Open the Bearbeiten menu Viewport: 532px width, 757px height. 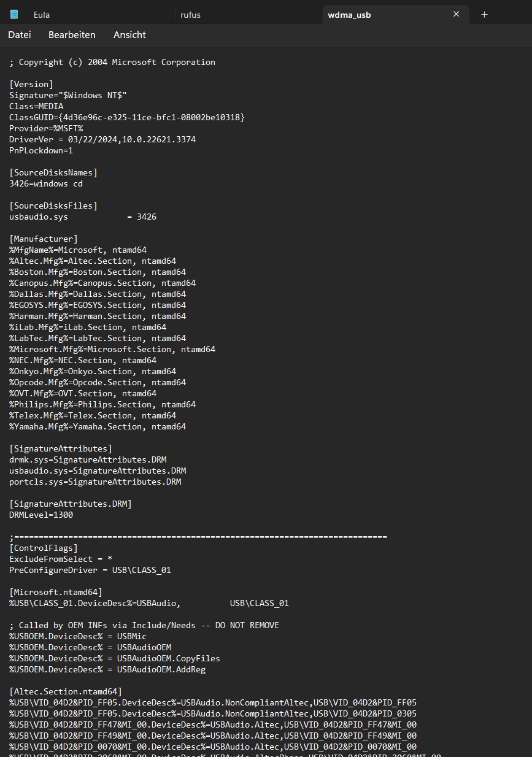(x=72, y=35)
